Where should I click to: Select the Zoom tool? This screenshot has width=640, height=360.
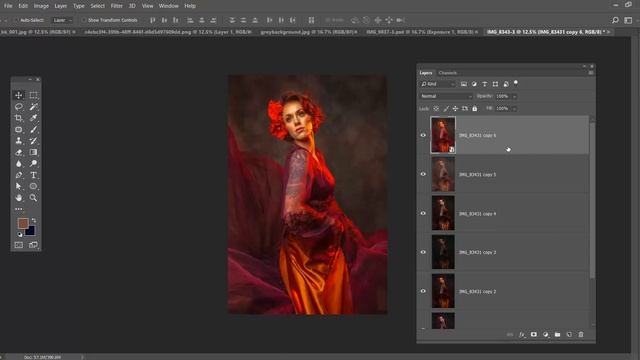click(33, 198)
